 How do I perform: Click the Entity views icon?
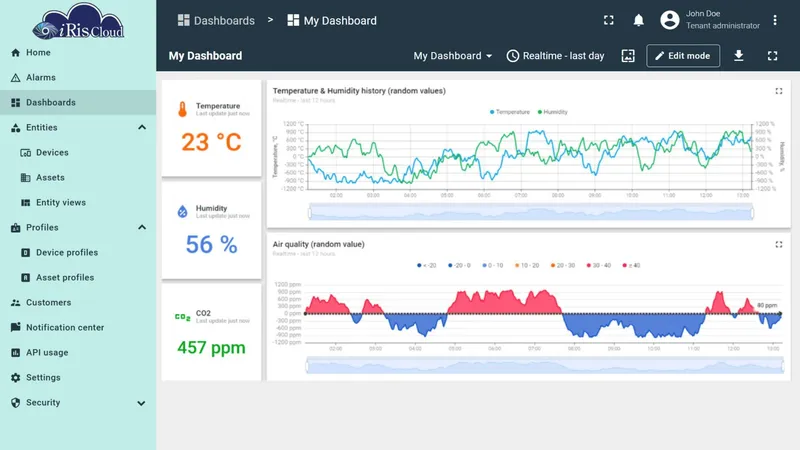coord(26,203)
